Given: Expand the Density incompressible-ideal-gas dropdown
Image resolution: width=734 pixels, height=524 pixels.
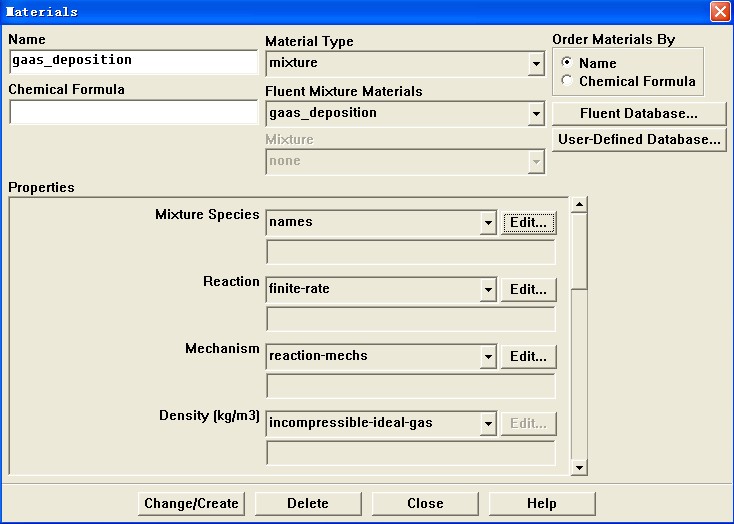Looking at the screenshot, I should click(x=488, y=424).
